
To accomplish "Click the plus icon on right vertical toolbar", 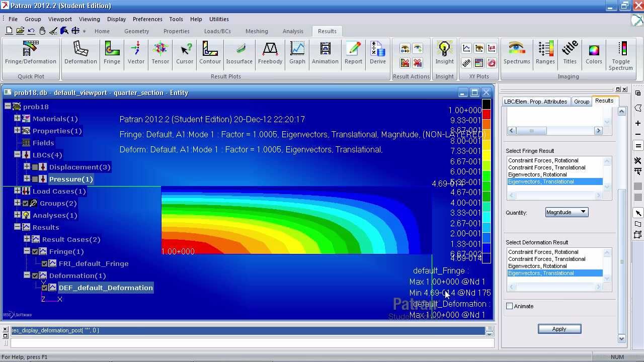I will pyautogui.click(x=638, y=123).
